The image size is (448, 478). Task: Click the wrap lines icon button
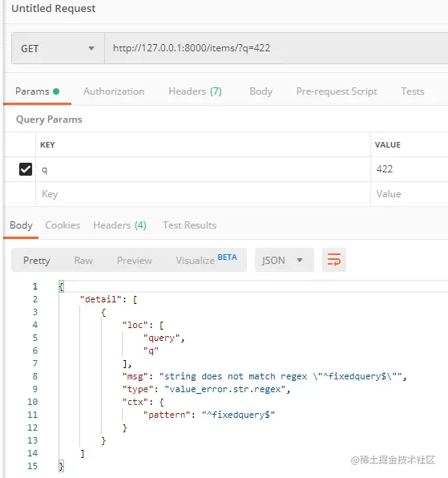pos(333,260)
